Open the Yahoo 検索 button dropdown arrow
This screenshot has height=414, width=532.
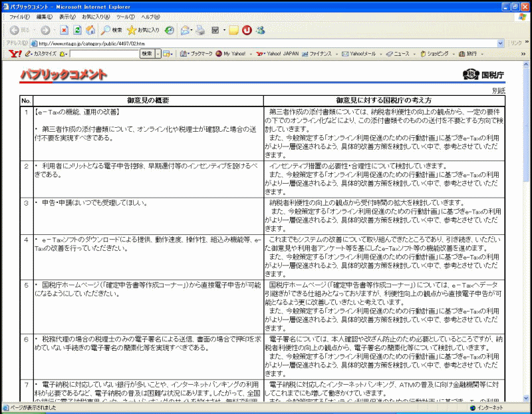coord(158,54)
